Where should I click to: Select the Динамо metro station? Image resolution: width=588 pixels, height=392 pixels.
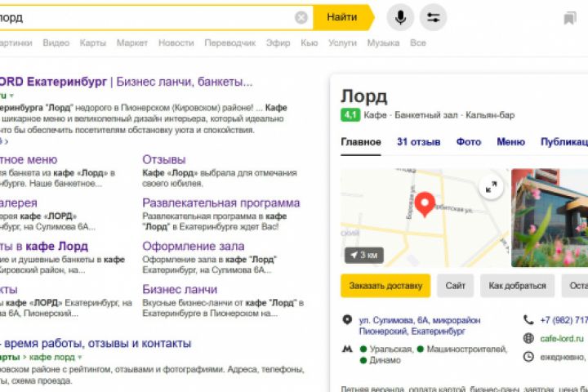coord(385,360)
